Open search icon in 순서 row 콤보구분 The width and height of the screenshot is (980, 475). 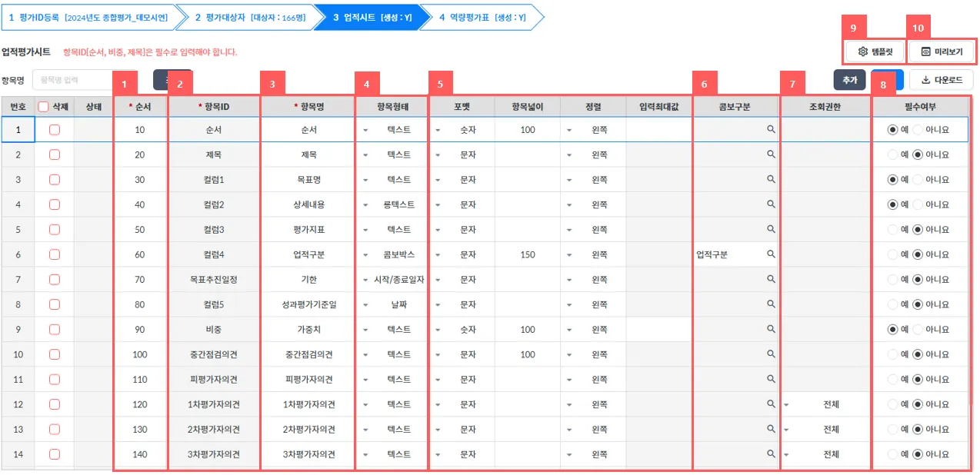pos(770,130)
